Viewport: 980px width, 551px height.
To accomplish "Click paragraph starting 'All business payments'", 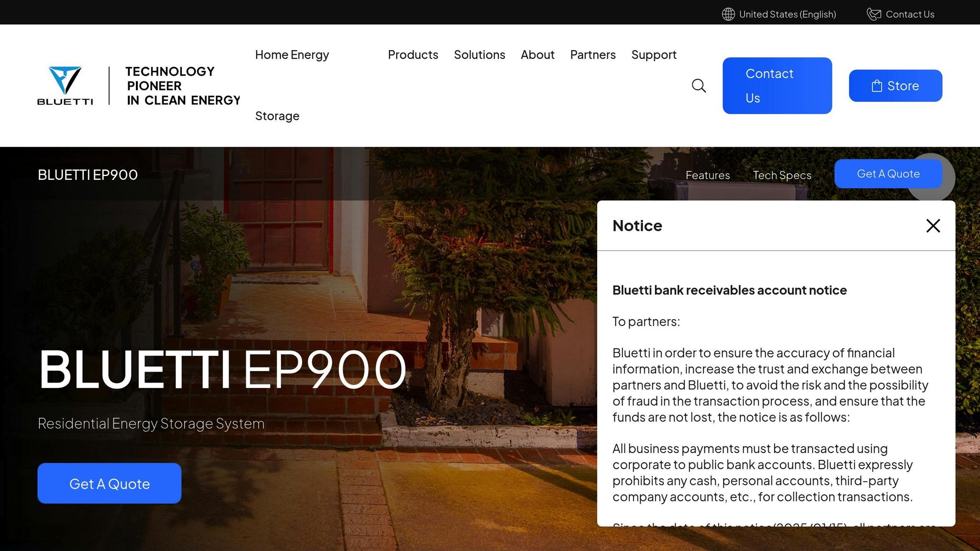I will click(763, 473).
